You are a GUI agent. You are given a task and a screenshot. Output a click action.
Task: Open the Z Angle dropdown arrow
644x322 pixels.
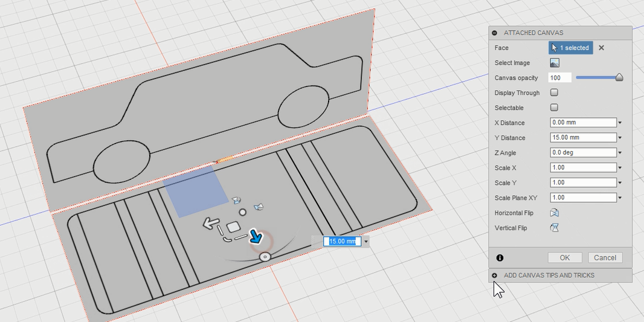(x=620, y=153)
